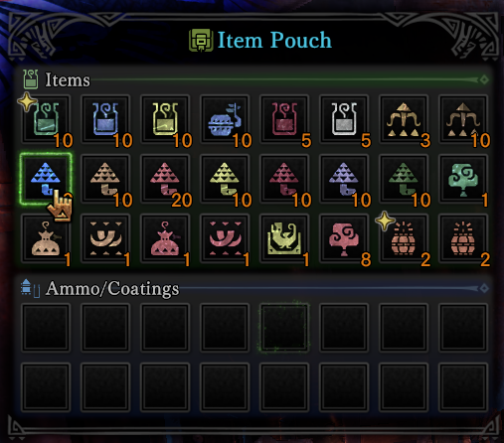Select the green potion with star marker
This screenshot has width=504, height=443.
pyautogui.click(x=46, y=119)
